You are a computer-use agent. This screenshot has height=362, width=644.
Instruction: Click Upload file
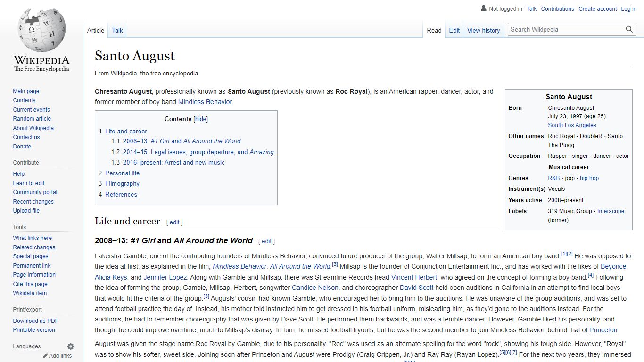coord(26,211)
